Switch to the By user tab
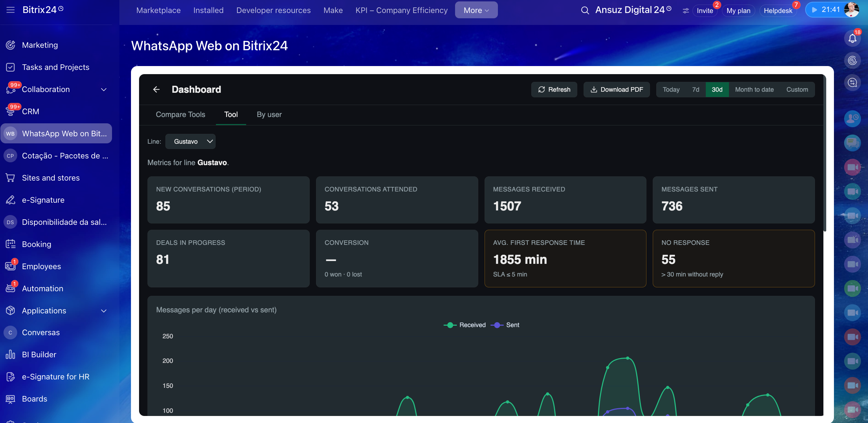This screenshot has width=868, height=423. [269, 115]
